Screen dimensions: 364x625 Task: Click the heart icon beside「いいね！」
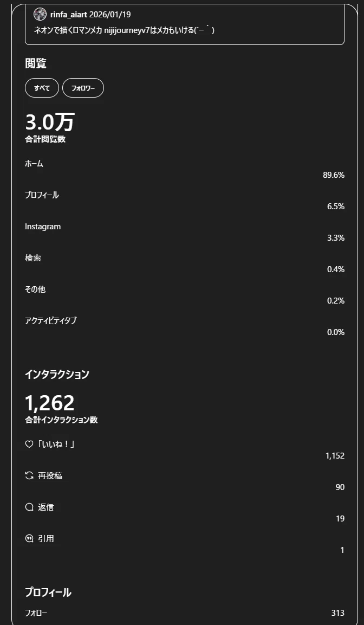pyautogui.click(x=29, y=444)
